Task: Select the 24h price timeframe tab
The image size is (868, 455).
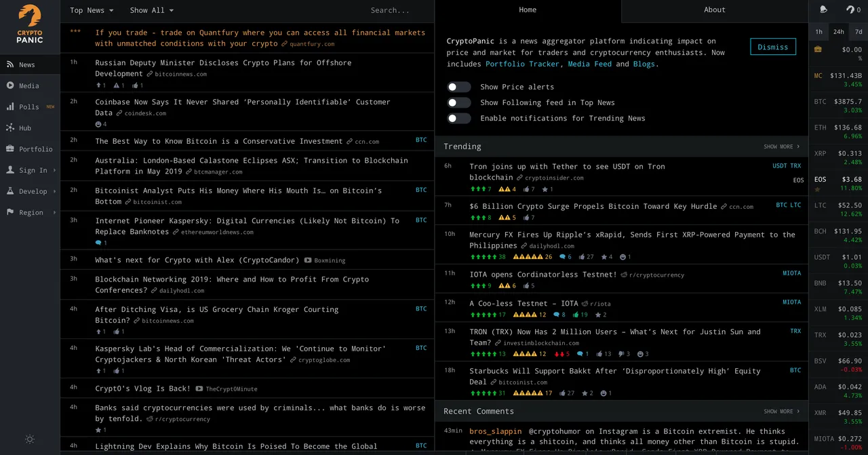Action: [839, 32]
